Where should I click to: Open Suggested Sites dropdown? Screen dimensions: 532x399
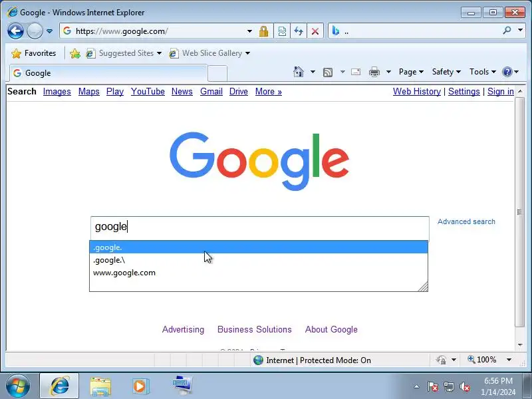point(124,53)
